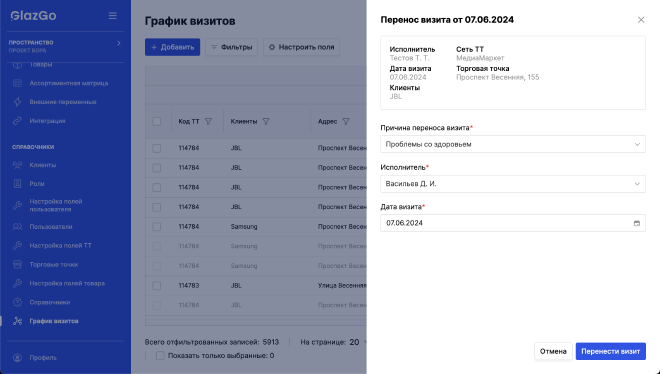The image size is (660, 374).
Task: Open Интеграция menu item
Action: 47,121
